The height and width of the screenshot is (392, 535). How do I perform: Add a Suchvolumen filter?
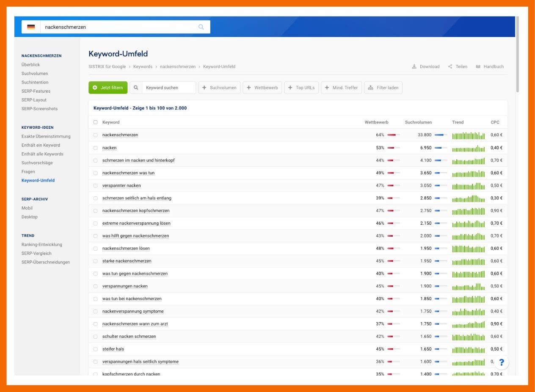219,88
